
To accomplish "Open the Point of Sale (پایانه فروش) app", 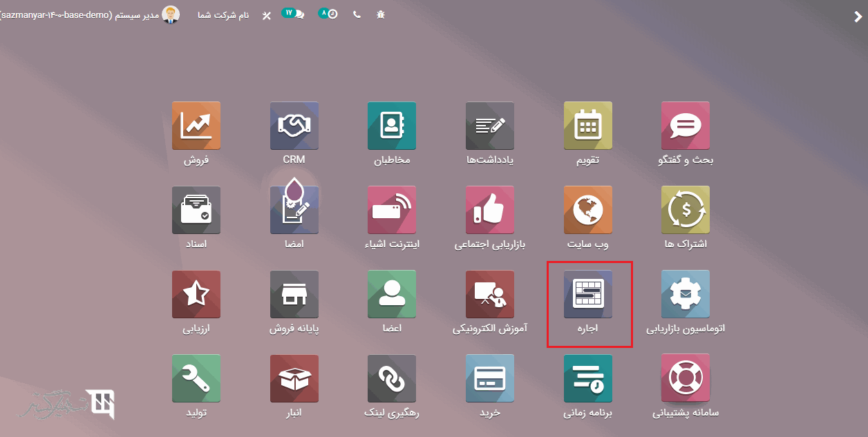I will click(x=294, y=294).
